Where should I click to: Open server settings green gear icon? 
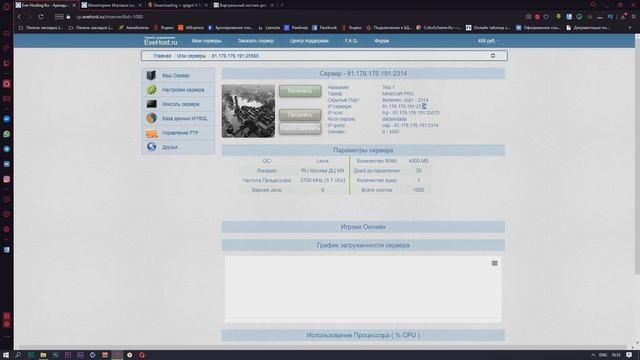[151, 89]
